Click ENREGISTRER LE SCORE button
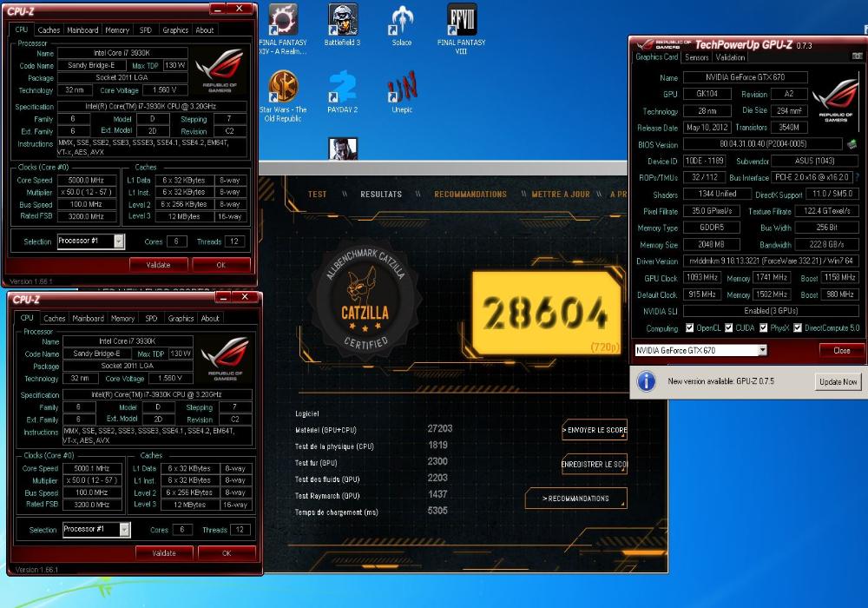This screenshot has width=868, height=608. tap(595, 464)
